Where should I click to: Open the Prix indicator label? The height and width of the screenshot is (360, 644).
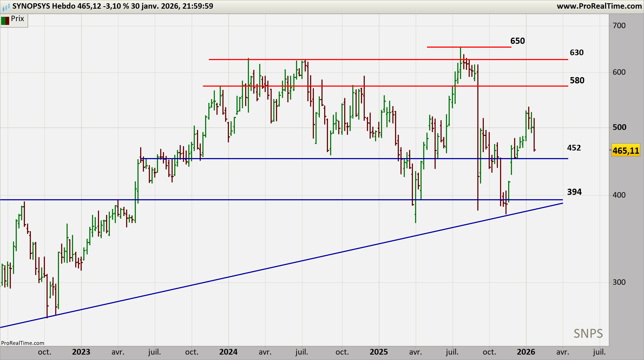pyautogui.click(x=18, y=19)
